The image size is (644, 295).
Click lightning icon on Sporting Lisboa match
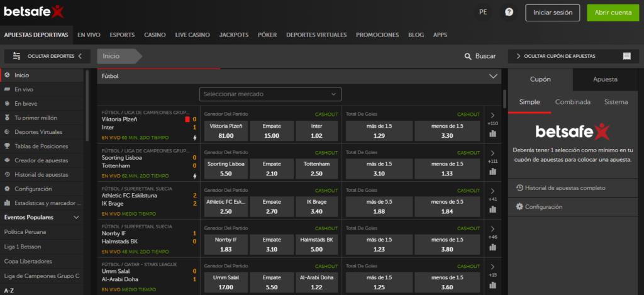[x=195, y=176]
